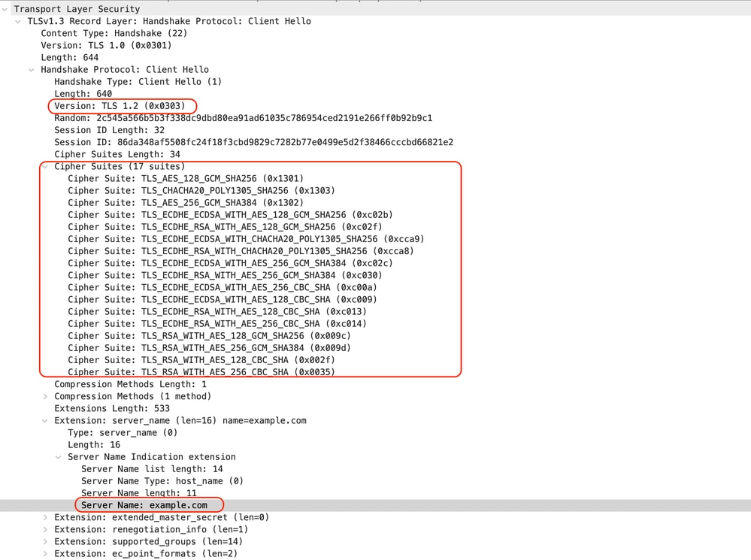Select the Version: TLS 1.0 (0x0301) row

pyautogui.click(x=106, y=46)
